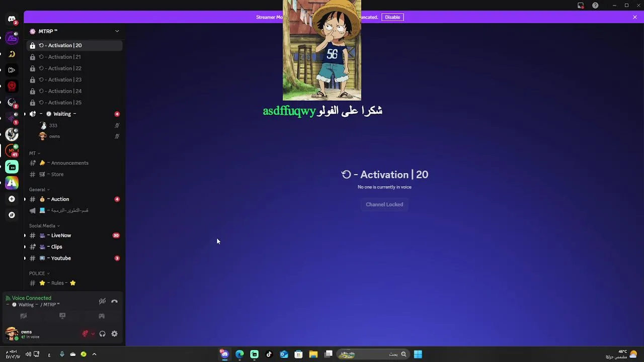Open Discord direct messages home icon
The image size is (644, 362).
point(12,19)
